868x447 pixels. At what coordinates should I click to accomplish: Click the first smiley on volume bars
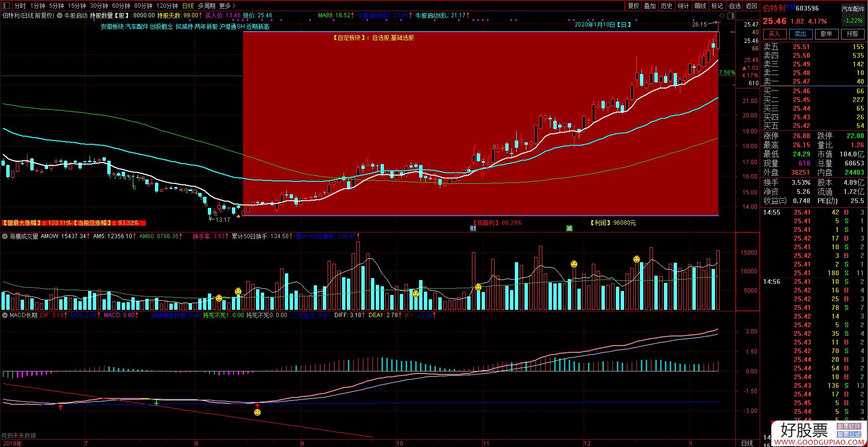[x=219, y=298]
